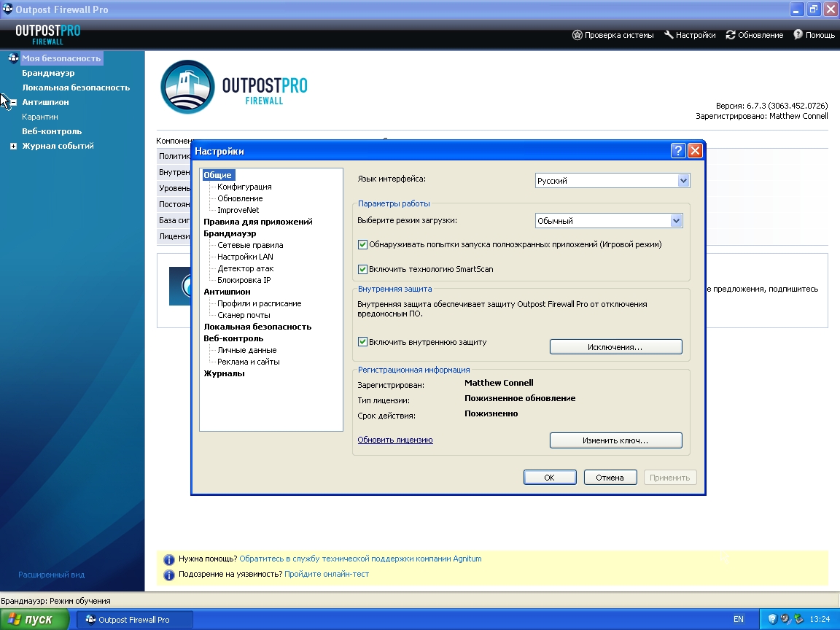840x630 pixels.
Task: Click the tray network connection icon
Action: [798, 619]
